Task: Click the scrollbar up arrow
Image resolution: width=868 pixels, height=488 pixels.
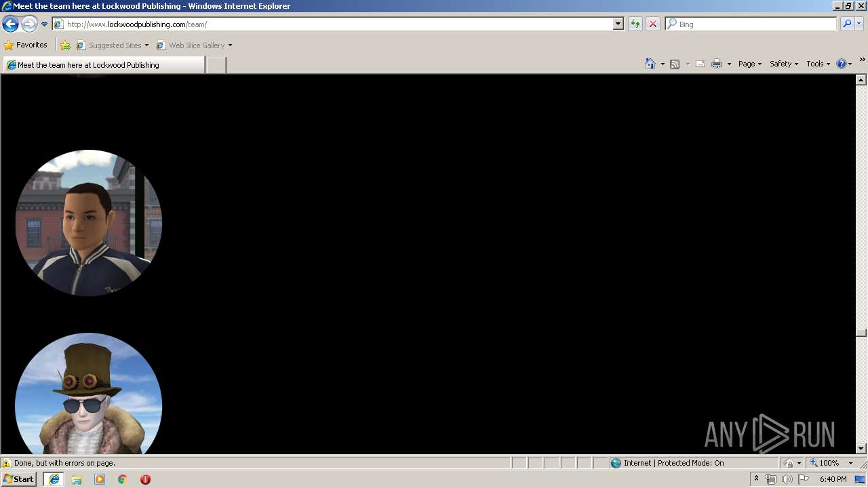Action: point(861,80)
